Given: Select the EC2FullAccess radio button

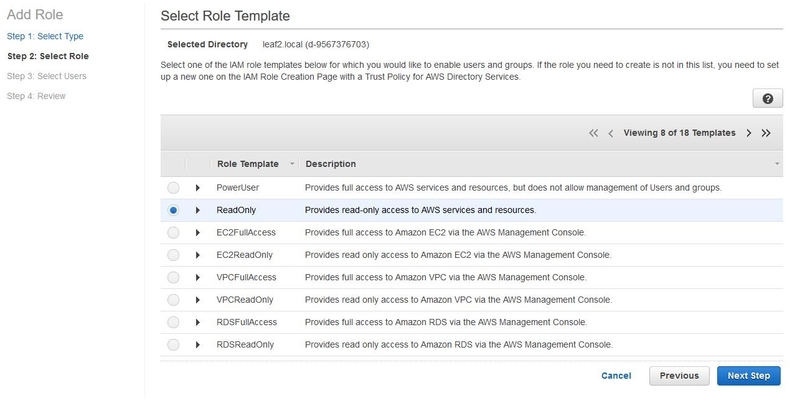Looking at the screenshot, I should tap(174, 232).
